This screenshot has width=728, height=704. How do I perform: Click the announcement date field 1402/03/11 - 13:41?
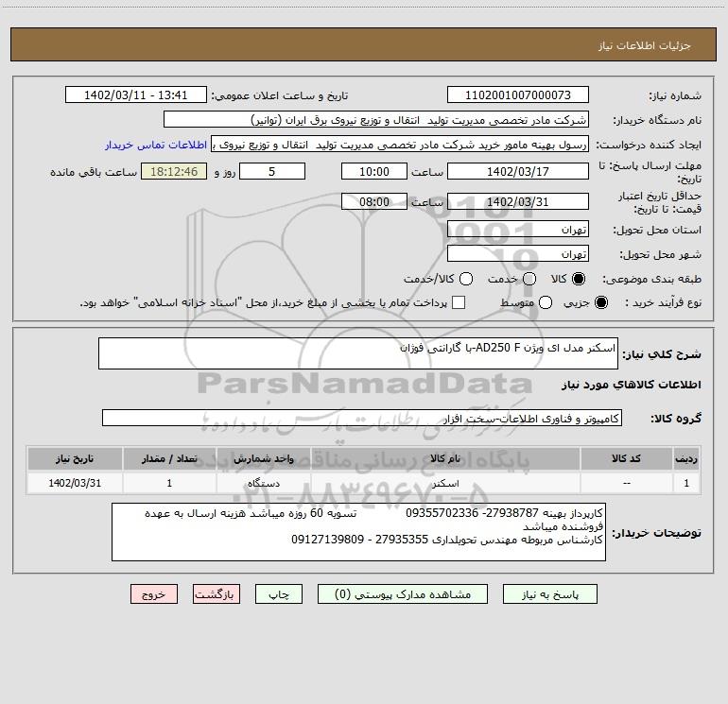point(135,94)
